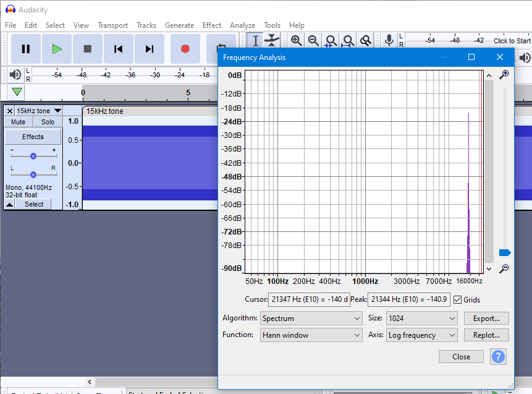Click the microphone recording device icon
This screenshot has height=394, width=532.
click(389, 40)
